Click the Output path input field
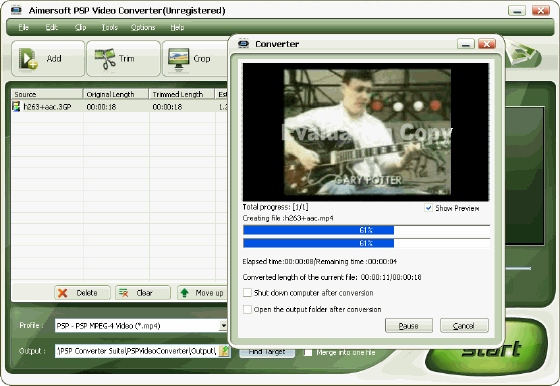The width and height of the screenshot is (560, 386). [136, 351]
